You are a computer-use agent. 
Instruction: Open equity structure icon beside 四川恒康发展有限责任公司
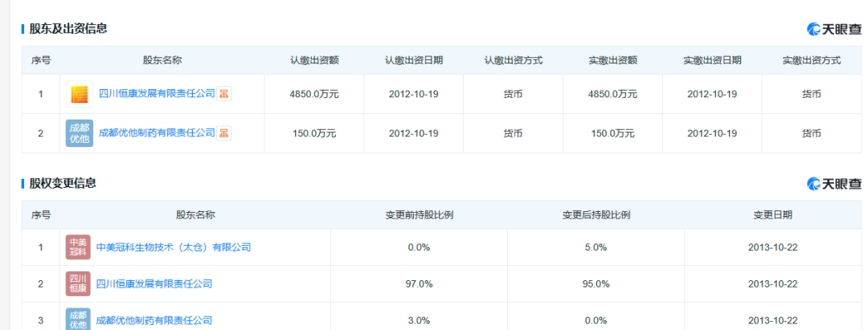click(223, 94)
